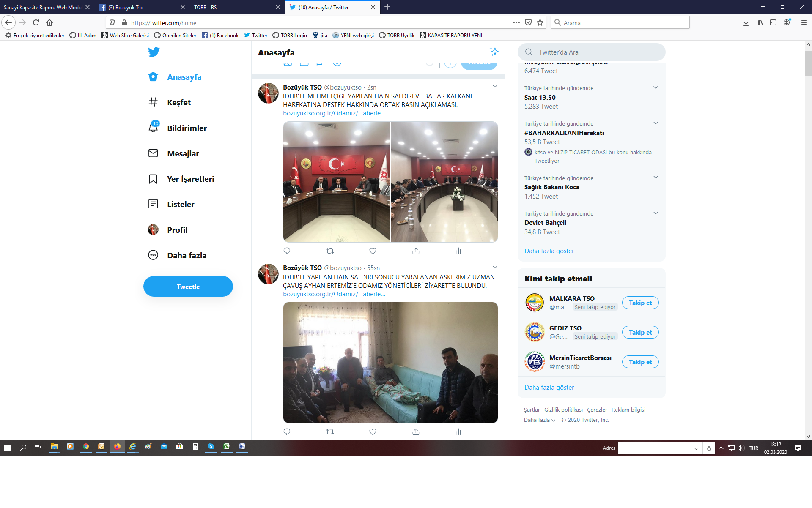Follow MersinTicaretBorsası with Takip et

pyautogui.click(x=640, y=362)
